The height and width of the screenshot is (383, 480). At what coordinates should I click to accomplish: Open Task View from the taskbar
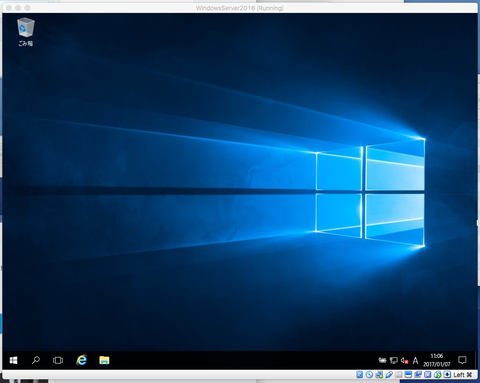coord(58,360)
